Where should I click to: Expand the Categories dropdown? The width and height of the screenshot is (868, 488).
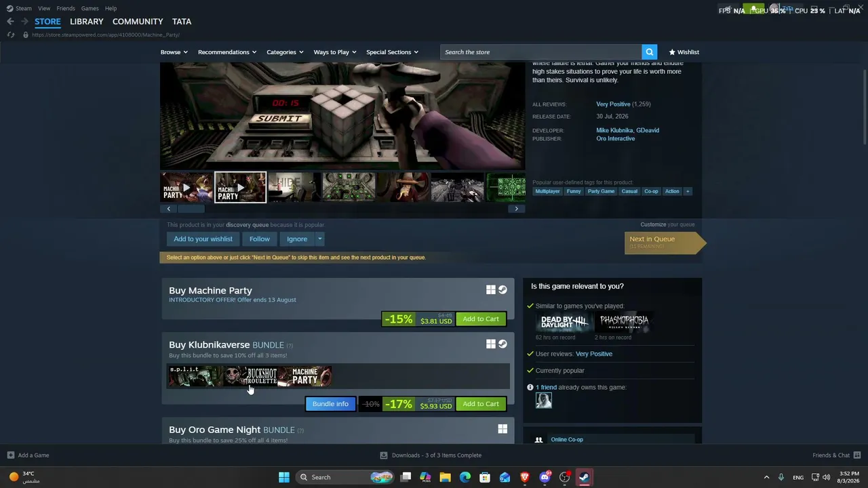(x=285, y=52)
